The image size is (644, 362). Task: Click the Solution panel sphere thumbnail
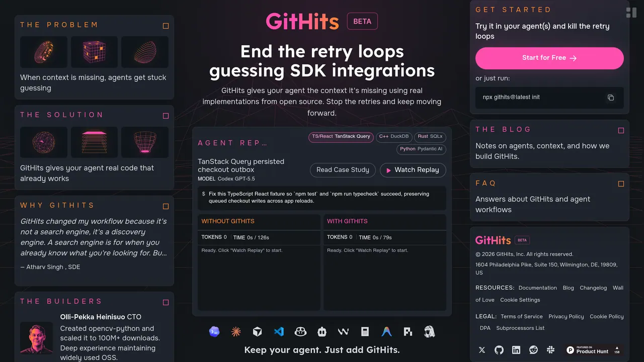[44, 142]
